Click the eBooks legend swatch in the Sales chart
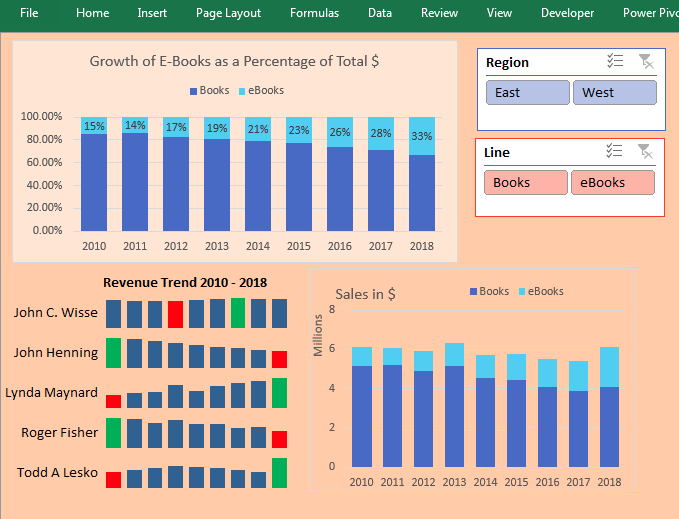The image size is (679, 519). tap(521, 292)
